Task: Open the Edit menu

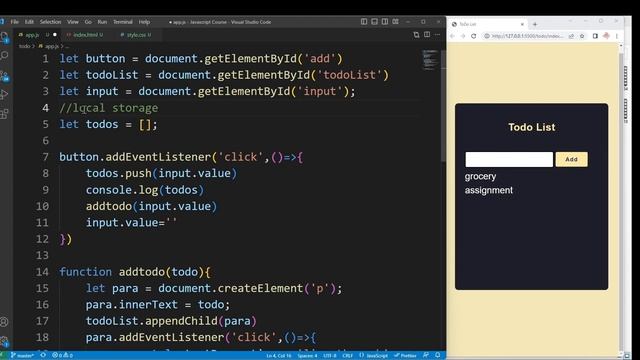Action: (x=29, y=22)
